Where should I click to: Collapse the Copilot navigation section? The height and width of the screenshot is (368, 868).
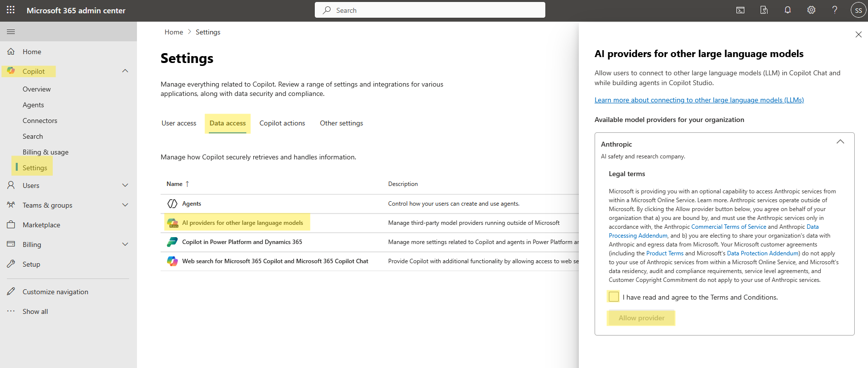click(125, 71)
